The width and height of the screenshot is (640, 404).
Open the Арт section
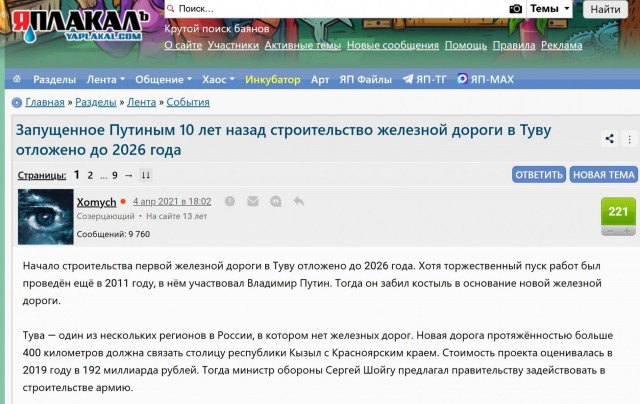coord(320,79)
